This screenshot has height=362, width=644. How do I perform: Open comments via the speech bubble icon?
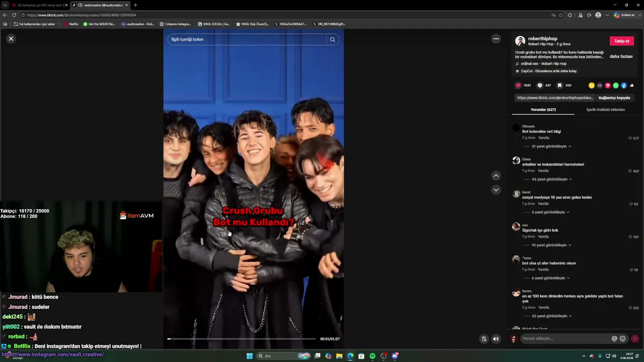(540, 85)
